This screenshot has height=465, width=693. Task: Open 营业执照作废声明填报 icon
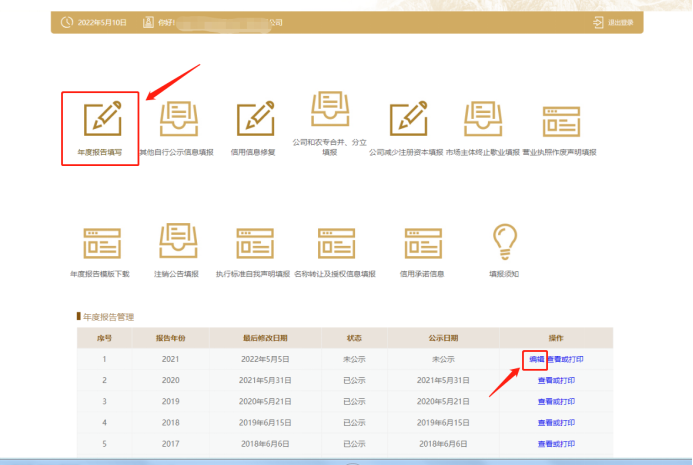point(561,122)
